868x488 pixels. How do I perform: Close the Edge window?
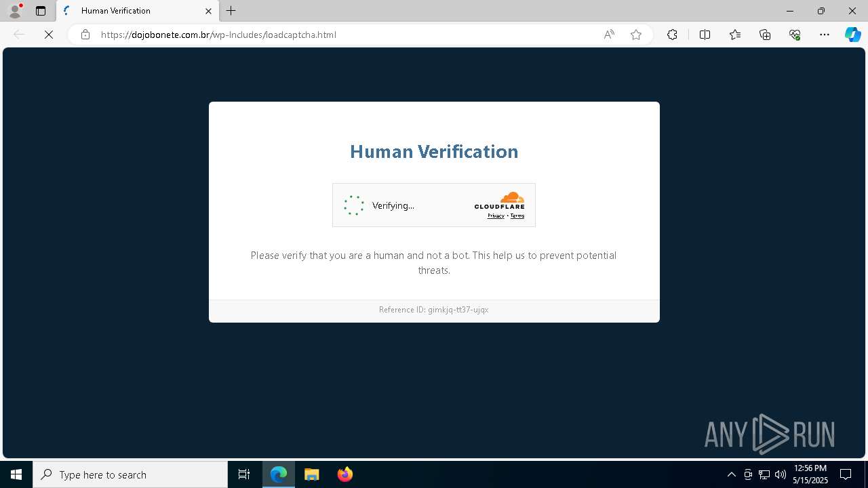pyautogui.click(x=852, y=11)
